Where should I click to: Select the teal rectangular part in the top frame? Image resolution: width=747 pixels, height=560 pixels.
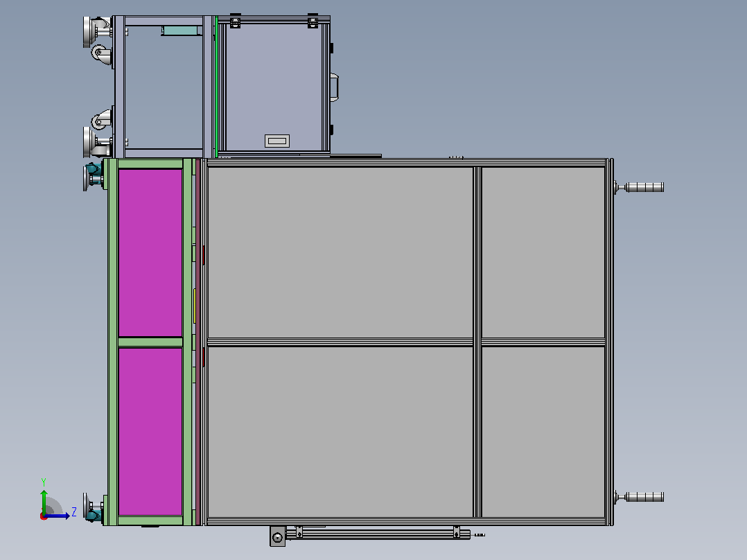point(180,30)
